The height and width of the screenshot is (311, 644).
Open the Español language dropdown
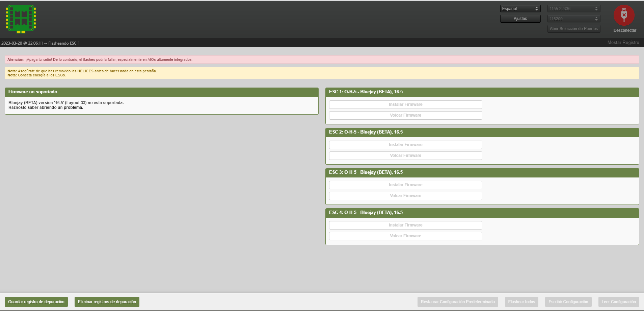click(x=520, y=8)
